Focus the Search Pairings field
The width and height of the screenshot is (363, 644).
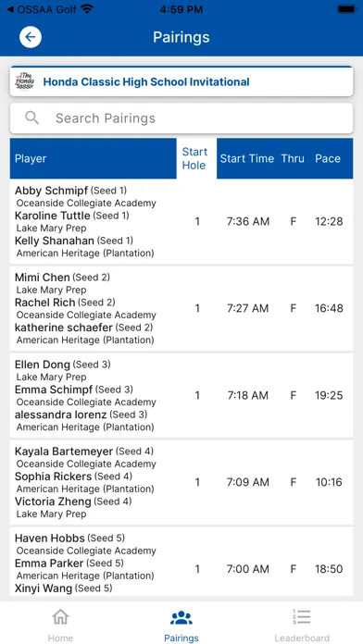pos(181,118)
